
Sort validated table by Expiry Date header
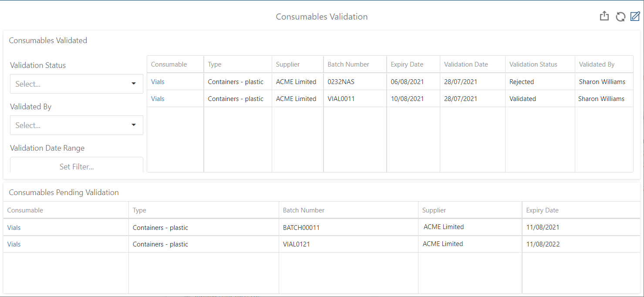tap(407, 64)
